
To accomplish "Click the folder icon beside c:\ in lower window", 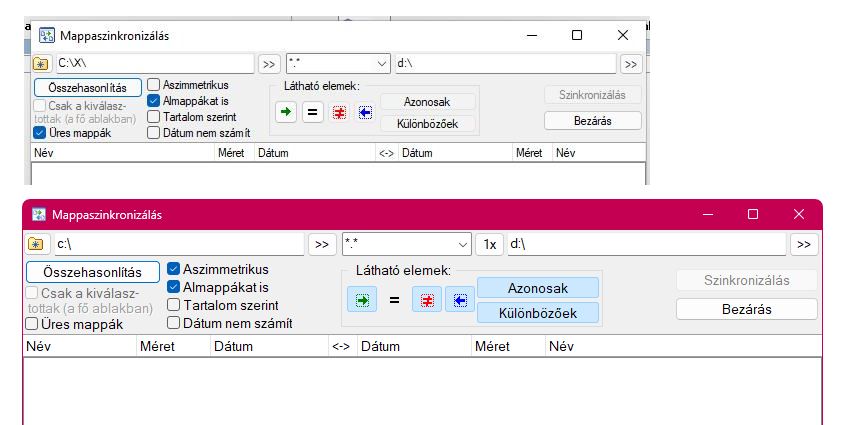I will (x=37, y=244).
